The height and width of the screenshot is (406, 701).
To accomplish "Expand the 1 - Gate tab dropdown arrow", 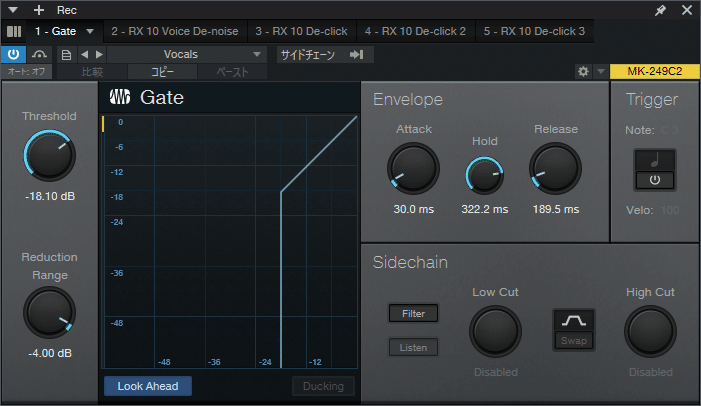I will (90, 31).
